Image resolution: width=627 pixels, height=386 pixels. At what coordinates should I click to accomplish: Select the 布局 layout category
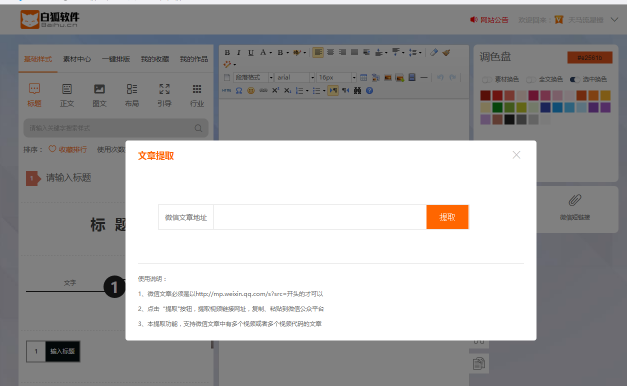132,95
